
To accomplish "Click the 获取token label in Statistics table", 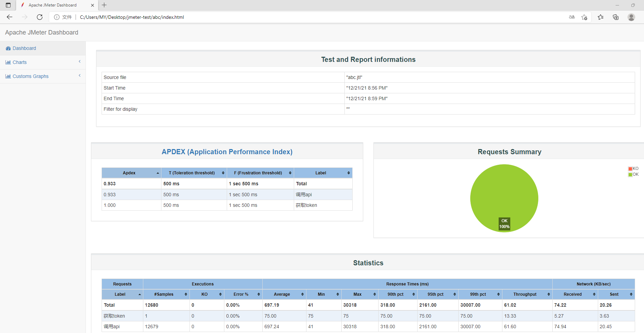I will point(114,316).
